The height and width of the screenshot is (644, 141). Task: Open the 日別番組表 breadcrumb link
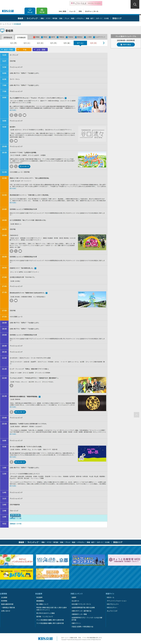[x=17, y=24]
